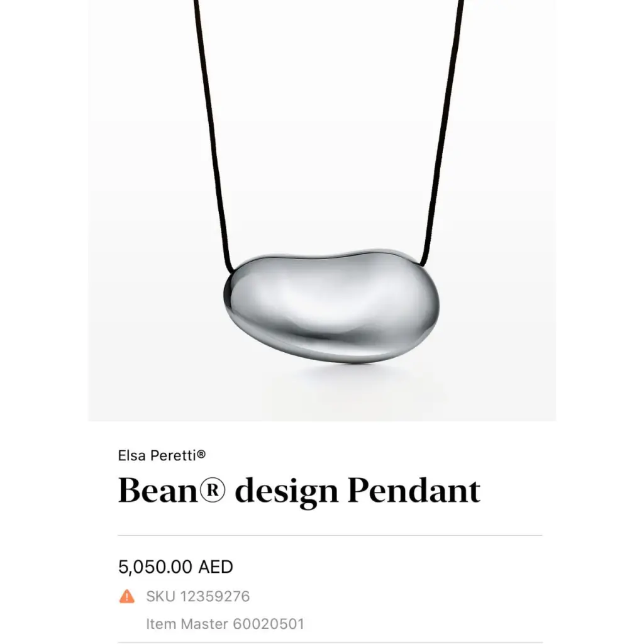This screenshot has height=644, width=644.
Task: Select the word design in the title
Action: [x=287, y=492]
